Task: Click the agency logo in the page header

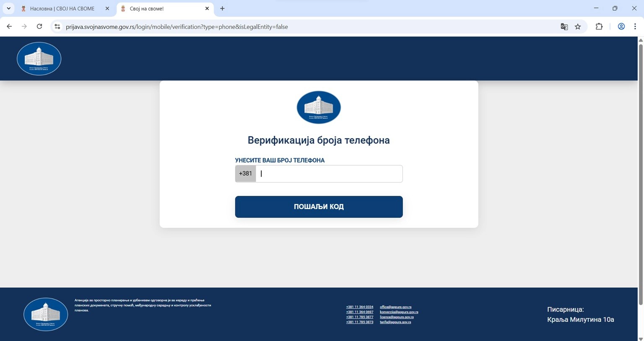Action: pos(39,59)
